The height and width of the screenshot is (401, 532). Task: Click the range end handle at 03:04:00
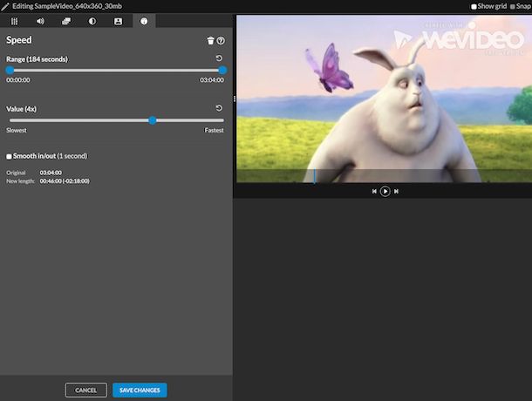coord(222,71)
